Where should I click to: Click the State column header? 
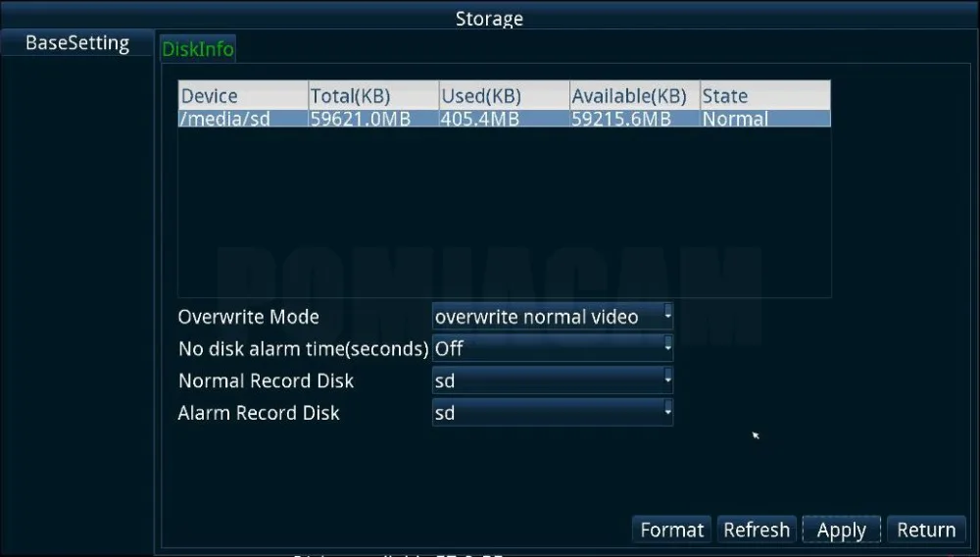(x=765, y=96)
